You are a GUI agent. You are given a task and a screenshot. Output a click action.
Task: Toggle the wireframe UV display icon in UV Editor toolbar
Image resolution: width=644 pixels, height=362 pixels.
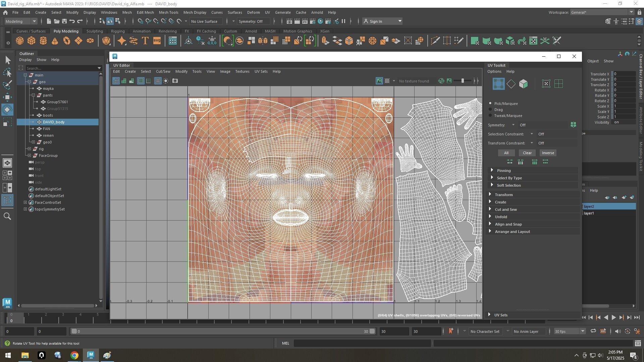(116, 81)
